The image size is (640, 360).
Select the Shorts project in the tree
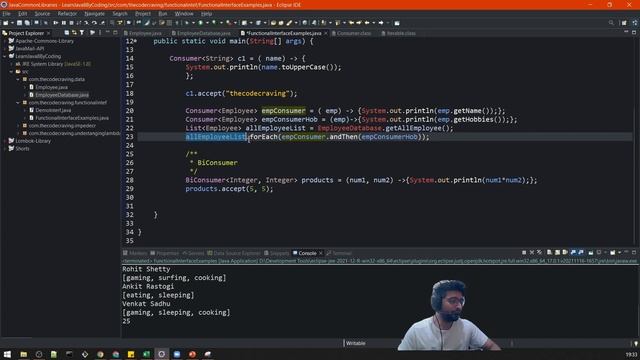click(x=22, y=149)
